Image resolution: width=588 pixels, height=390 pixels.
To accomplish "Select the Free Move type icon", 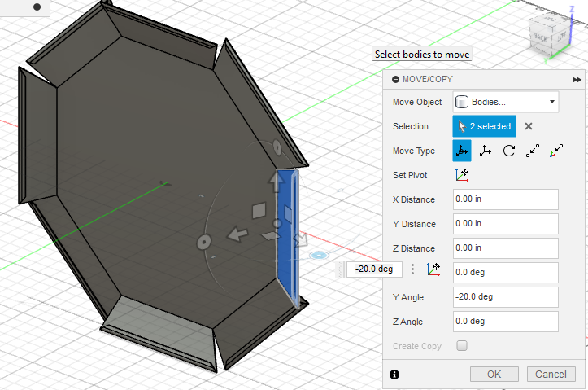I will [462, 151].
